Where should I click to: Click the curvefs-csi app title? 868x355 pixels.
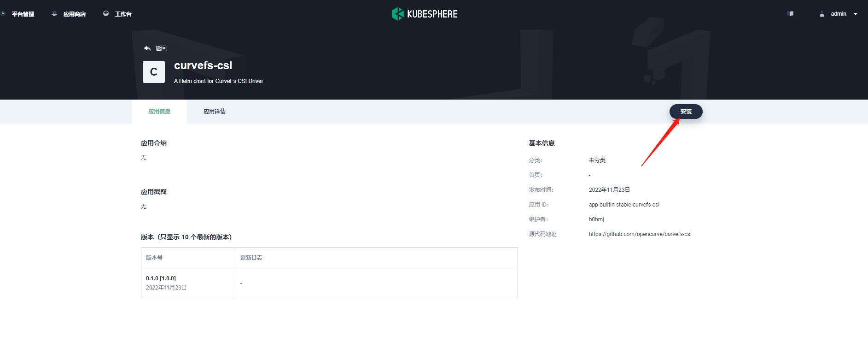coord(203,65)
